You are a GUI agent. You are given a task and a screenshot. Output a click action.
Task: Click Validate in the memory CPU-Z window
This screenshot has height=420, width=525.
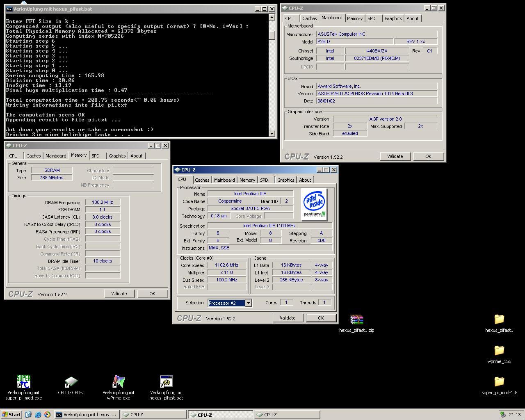point(119,294)
